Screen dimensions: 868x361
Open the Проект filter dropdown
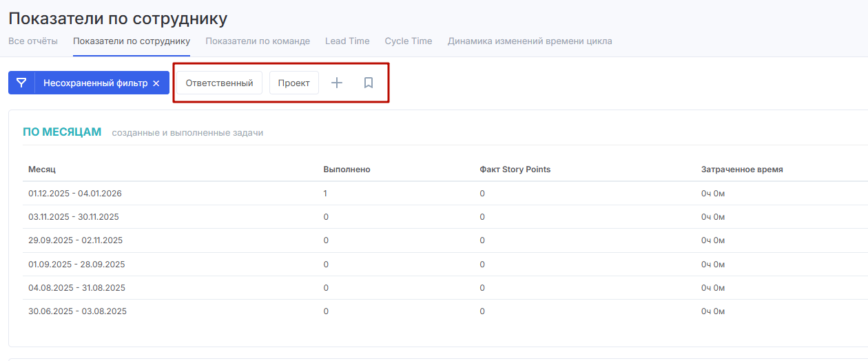(x=293, y=83)
